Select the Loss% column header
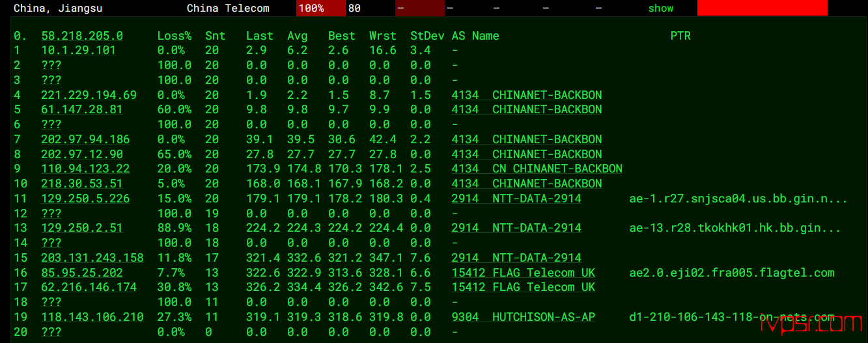This screenshot has width=868, height=343. 175,36
